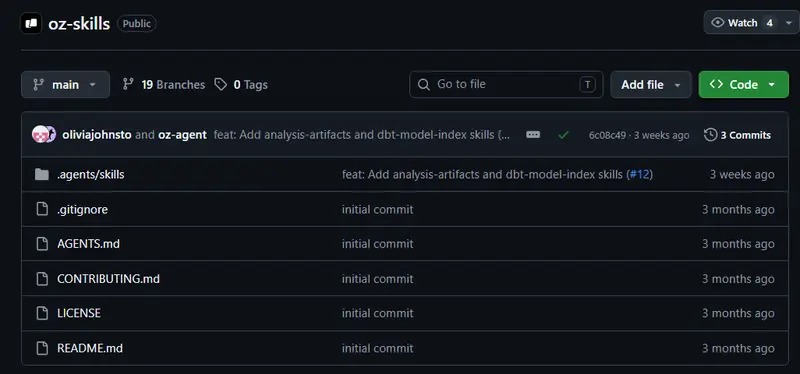Click the '3 months ago' timestamp for README.md
Viewport: 800px width, 374px height.
click(738, 348)
